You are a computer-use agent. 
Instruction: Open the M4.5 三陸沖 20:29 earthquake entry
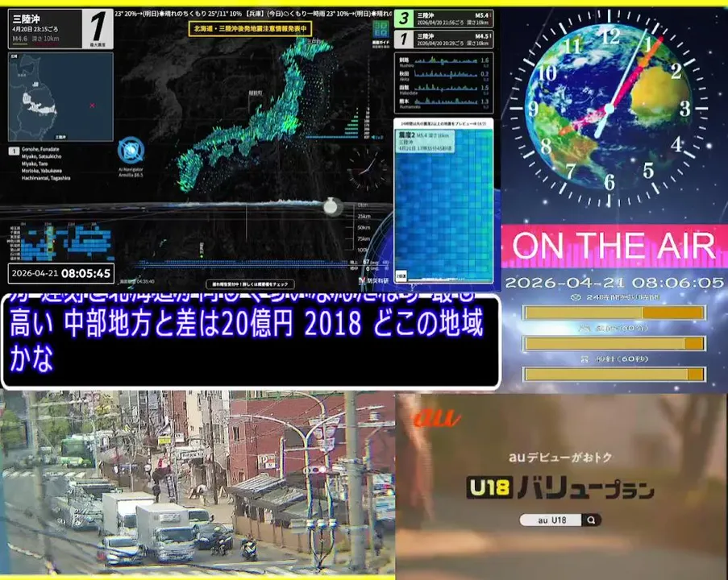444,39
